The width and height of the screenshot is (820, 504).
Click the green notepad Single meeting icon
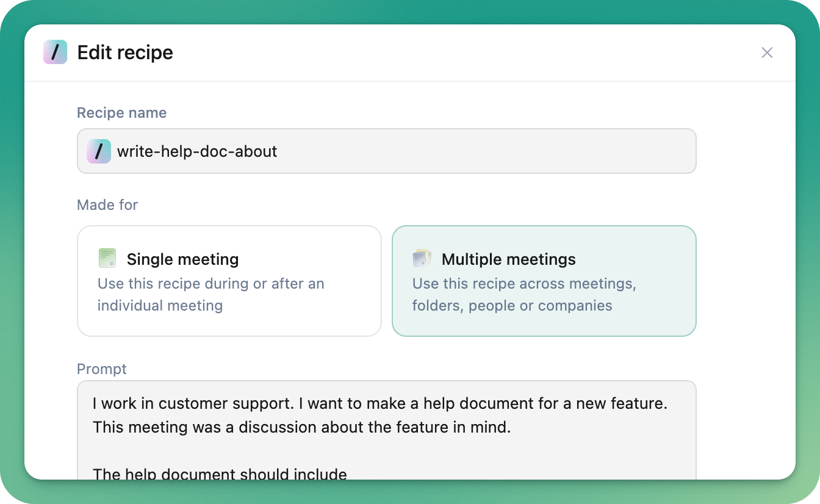tap(107, 258)
